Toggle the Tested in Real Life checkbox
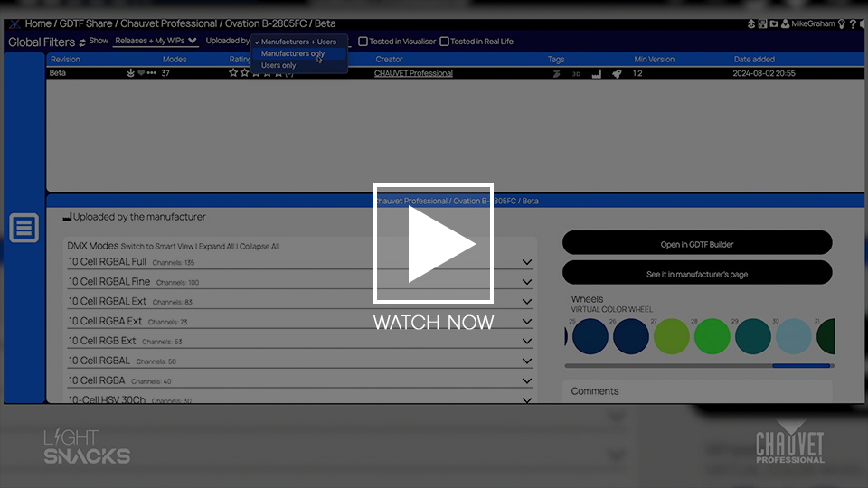This screenshot has height=488, width=868. [x=444, y=42]
